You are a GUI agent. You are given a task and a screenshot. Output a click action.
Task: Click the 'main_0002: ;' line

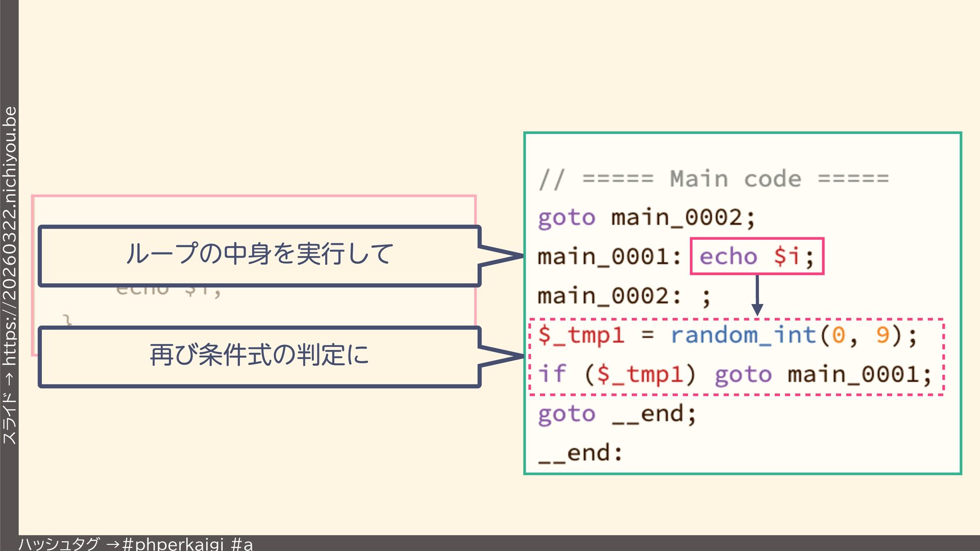(624, 296)
